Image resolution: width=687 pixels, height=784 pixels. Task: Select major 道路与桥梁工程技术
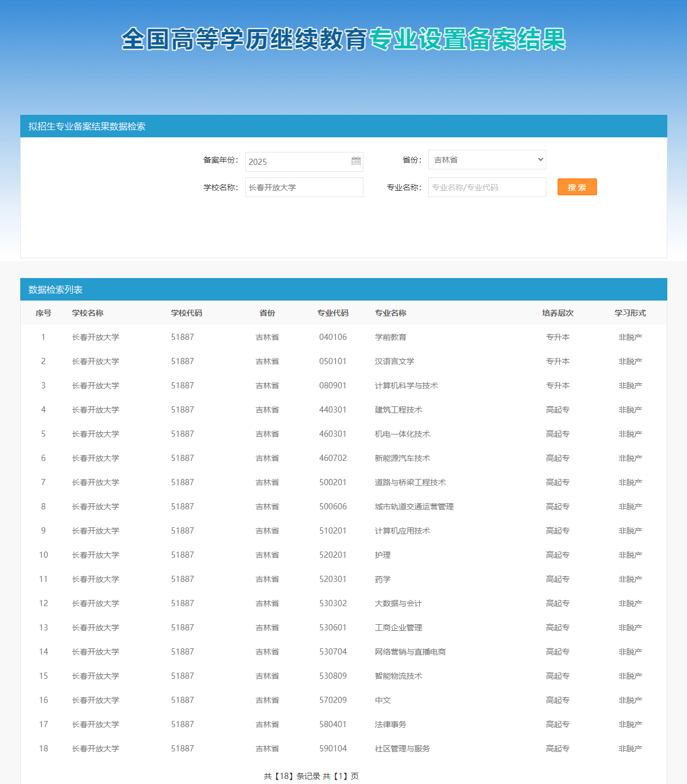click(411, 482)
